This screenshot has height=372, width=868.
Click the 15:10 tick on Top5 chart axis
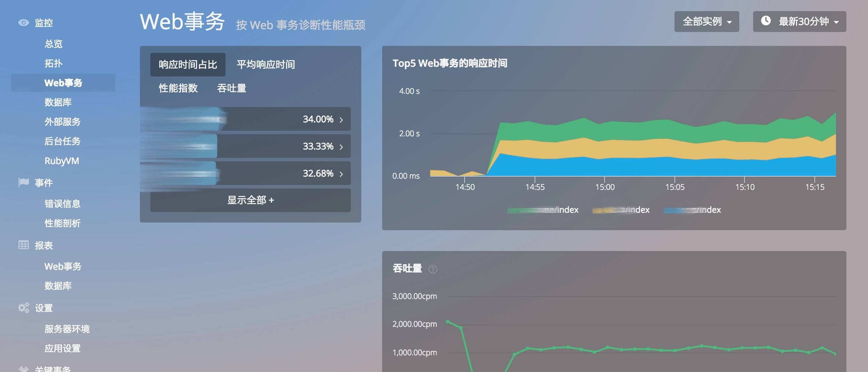point(745,187)
